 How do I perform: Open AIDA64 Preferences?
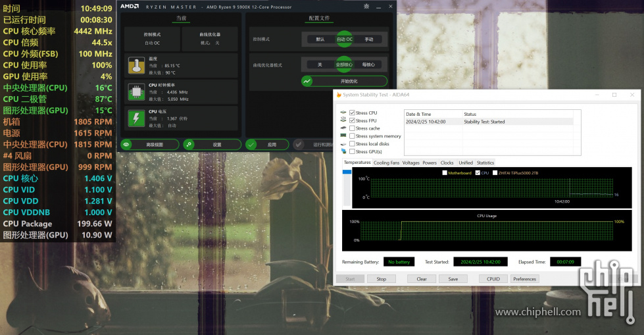point(524,278)
